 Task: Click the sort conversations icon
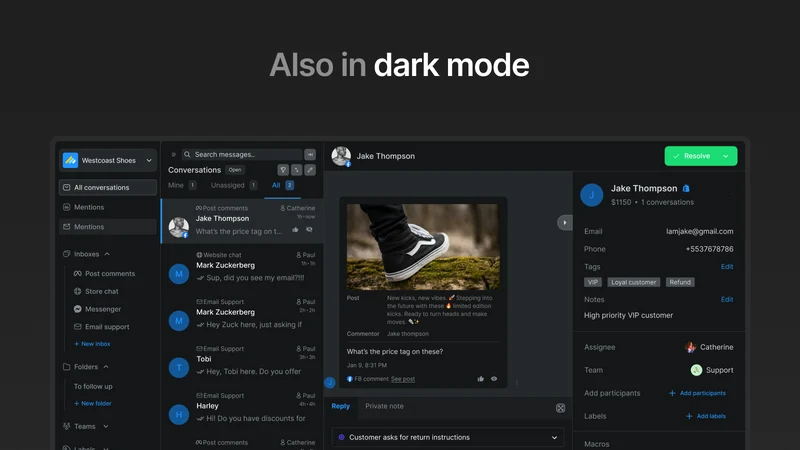click(296, 170)
